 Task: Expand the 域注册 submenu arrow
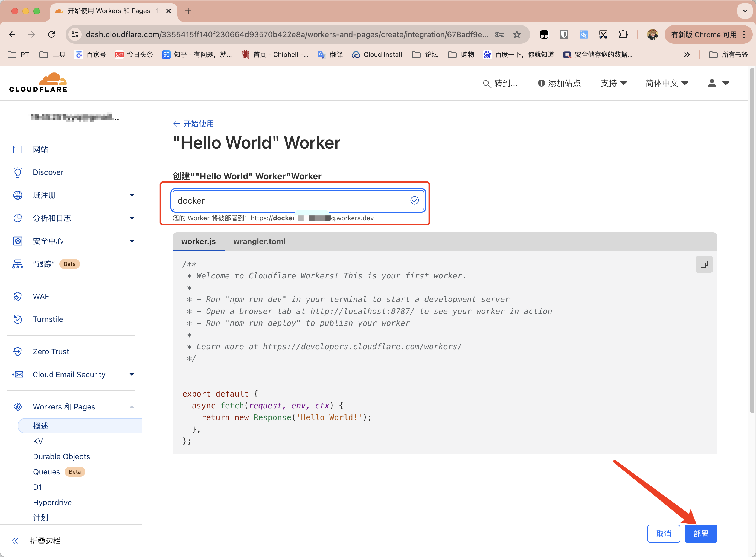(132, 195)
